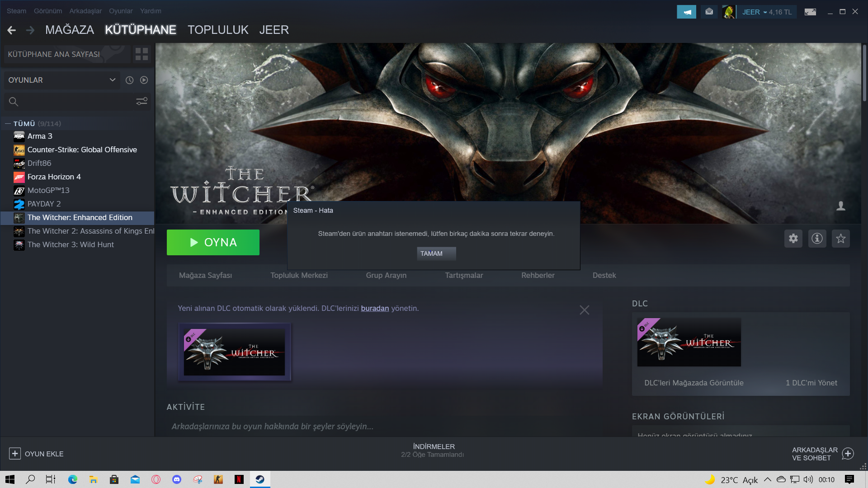Viewport: 868px width, 488px height.
Task: Toggle recent games clock filter
Action: pyautogui.click(x=129, y=80)
